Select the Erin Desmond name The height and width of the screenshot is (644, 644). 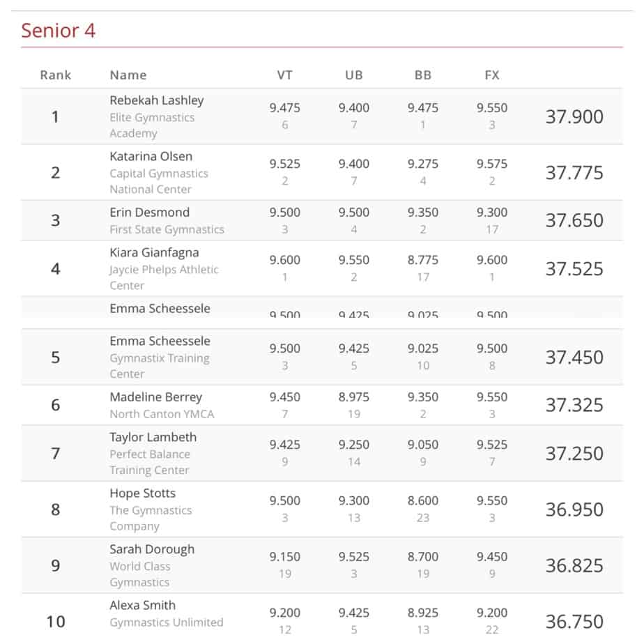pyautogui.click(x=149, y=212)
